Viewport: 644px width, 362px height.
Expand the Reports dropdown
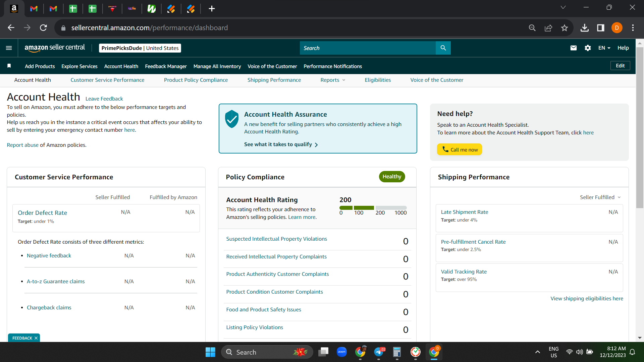[x=333, y=80]
